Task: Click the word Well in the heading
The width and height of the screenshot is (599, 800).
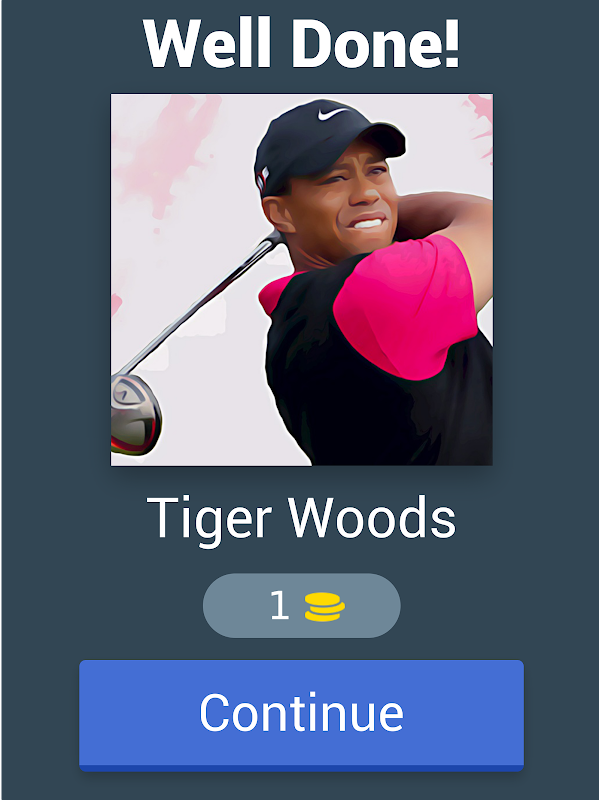Action: (x=207, y=43)
